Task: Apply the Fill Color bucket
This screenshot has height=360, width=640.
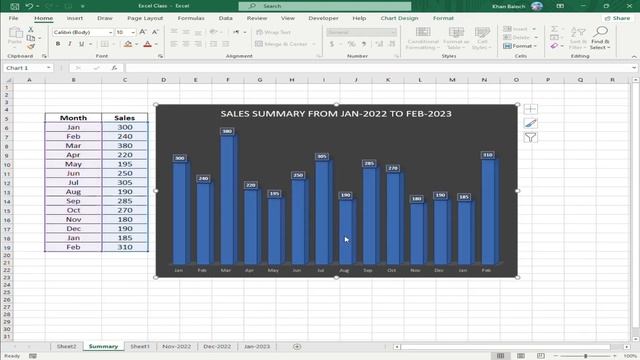Action: (128, 44)
